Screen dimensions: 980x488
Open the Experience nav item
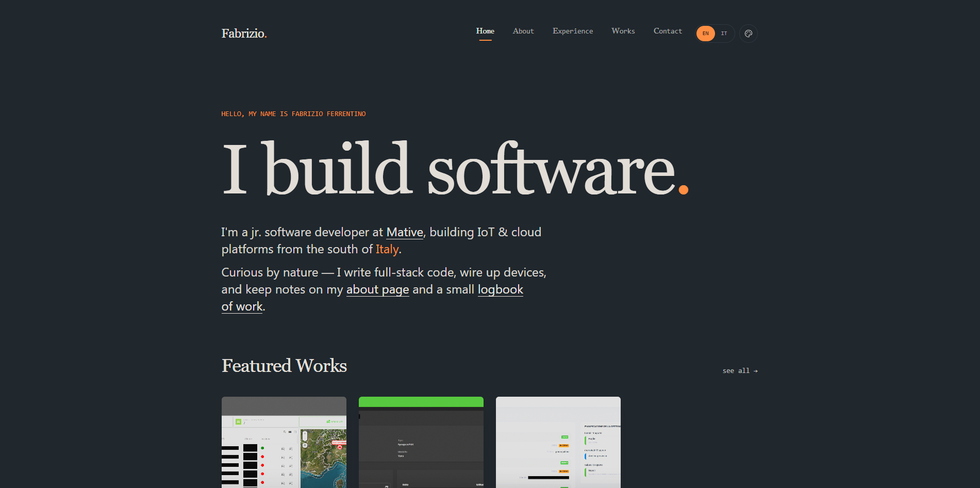[573, 31]
